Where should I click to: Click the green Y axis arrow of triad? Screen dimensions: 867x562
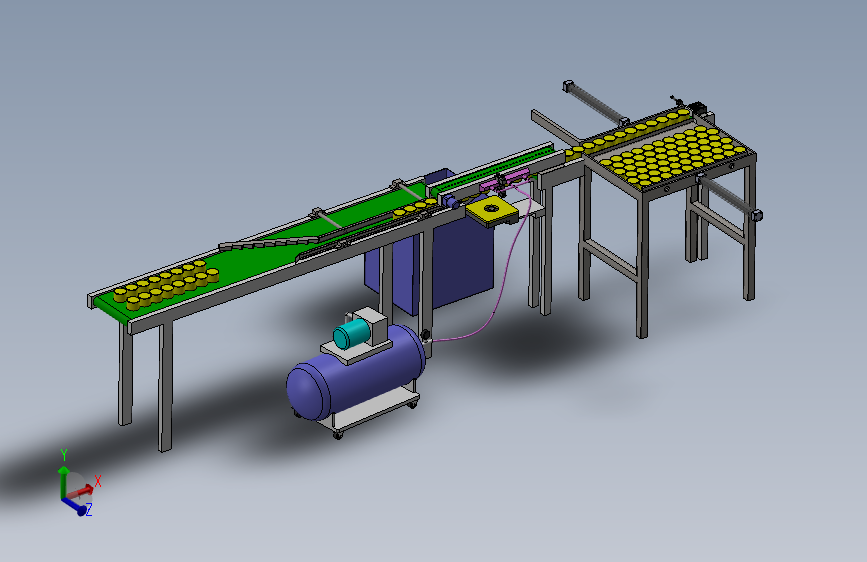(64, 481)
